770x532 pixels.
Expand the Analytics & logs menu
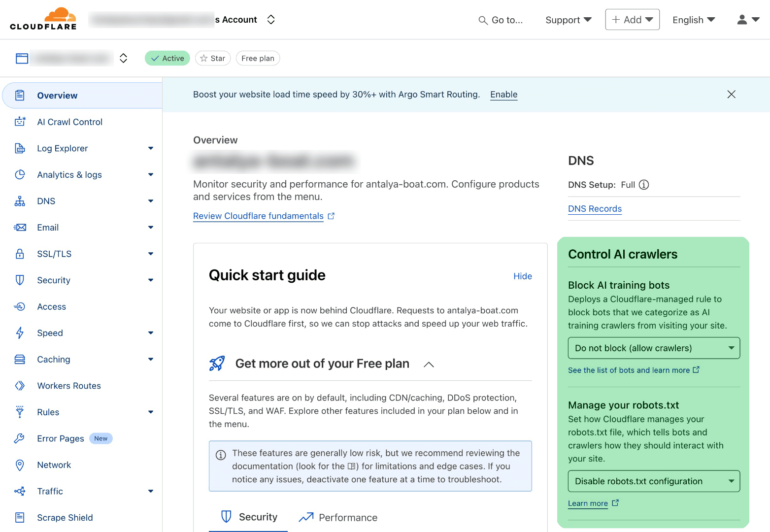pyautogui.click(x=150, y=174)
